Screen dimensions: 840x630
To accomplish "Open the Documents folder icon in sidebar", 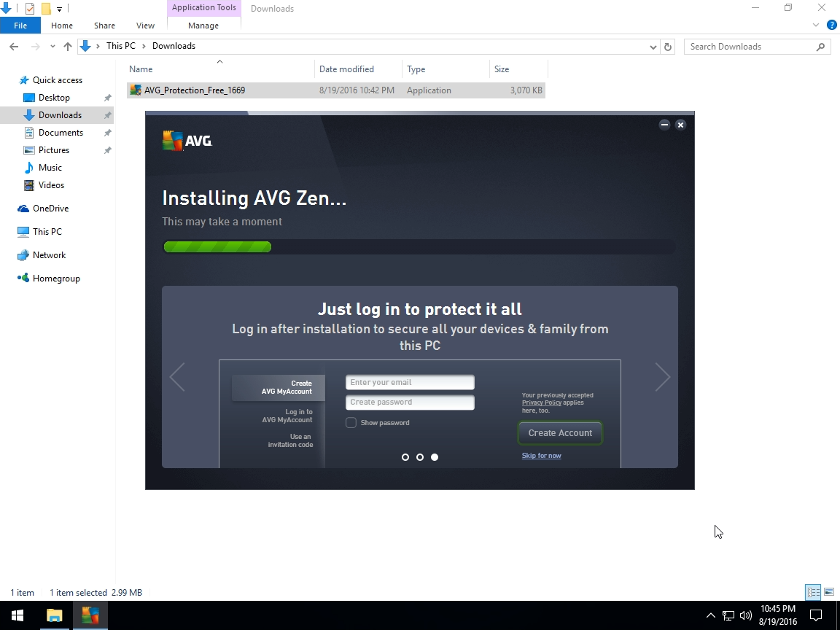I will coord(29,132).
